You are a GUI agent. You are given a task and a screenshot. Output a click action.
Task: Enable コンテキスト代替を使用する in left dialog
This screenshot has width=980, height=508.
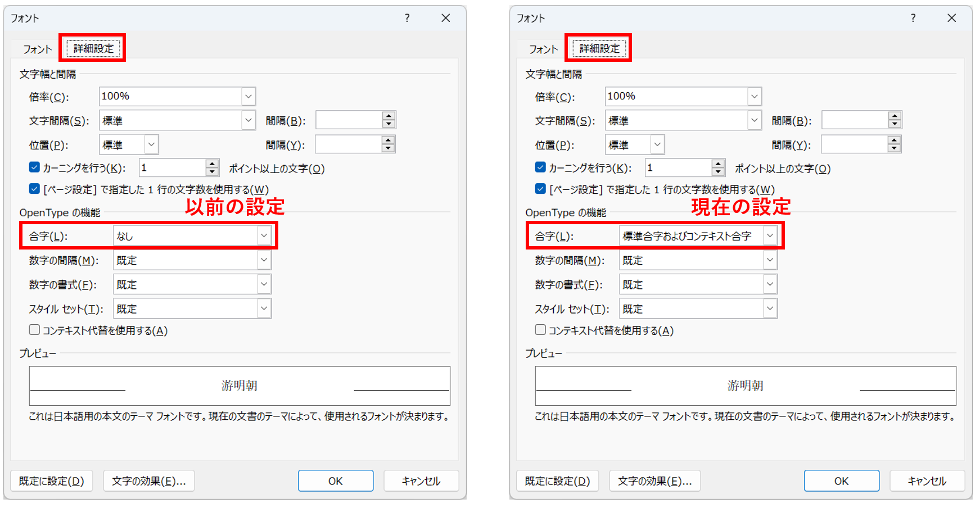pyautogui.click(x=34, y=330)
